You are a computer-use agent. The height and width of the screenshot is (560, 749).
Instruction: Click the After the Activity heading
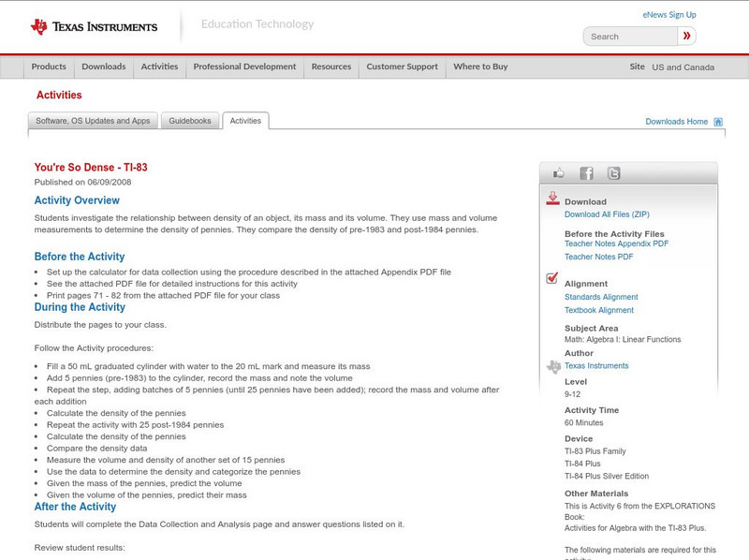pos(75,507)
